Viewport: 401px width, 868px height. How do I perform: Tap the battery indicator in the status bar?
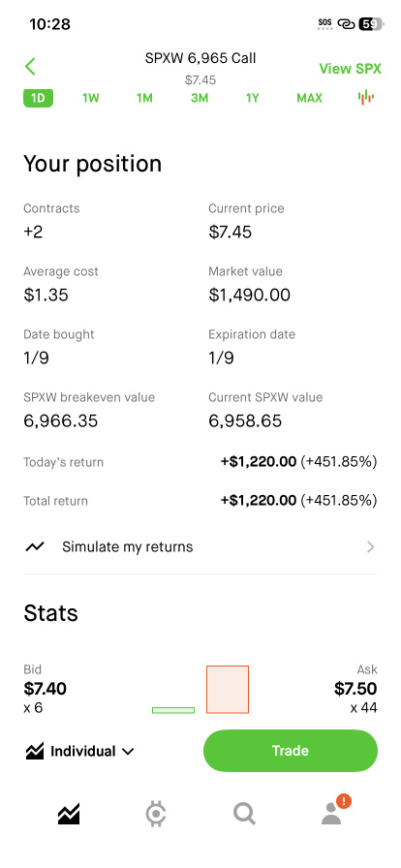pyautogui.click(x=371, y=24)
